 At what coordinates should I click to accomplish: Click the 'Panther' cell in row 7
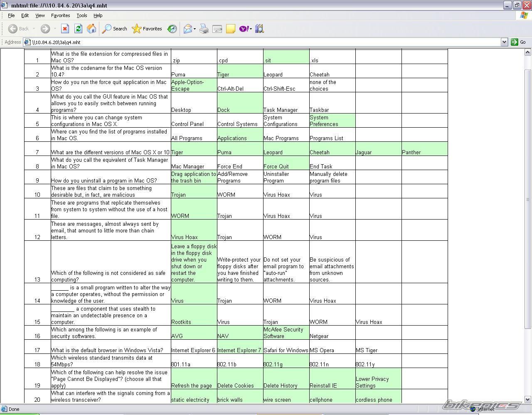(x=424, y=149)
